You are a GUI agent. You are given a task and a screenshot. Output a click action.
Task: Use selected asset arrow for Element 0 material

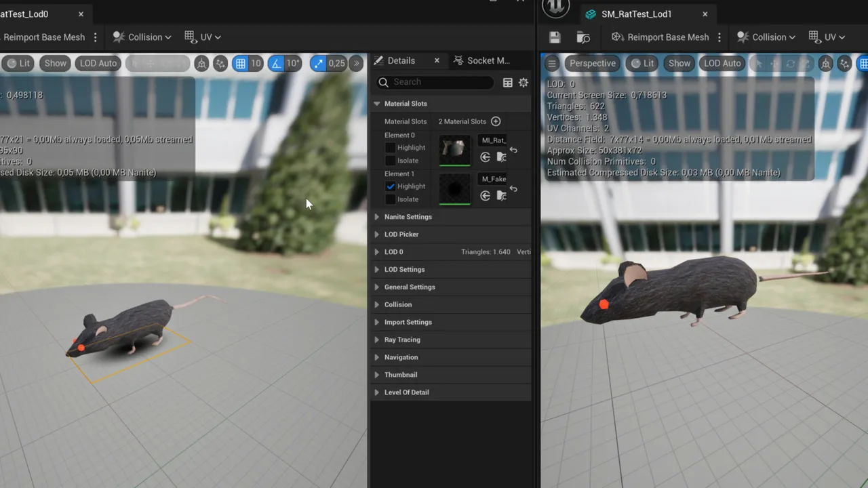[485, 157]
